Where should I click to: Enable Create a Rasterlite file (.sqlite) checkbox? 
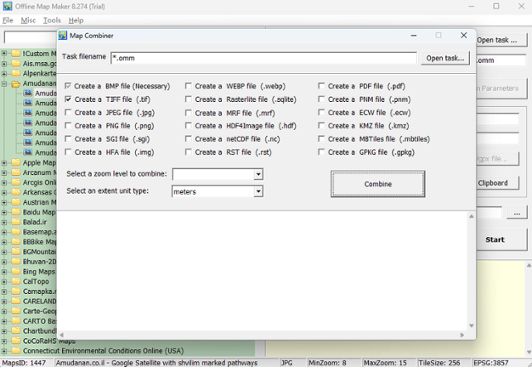coord(188,99)
